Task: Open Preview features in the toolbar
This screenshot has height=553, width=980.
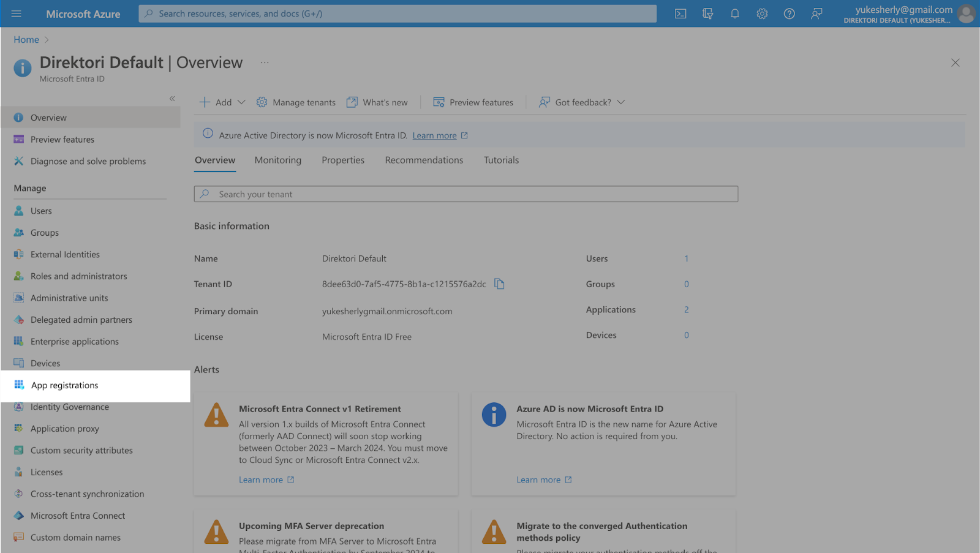Action: click(x=473, y=102)
